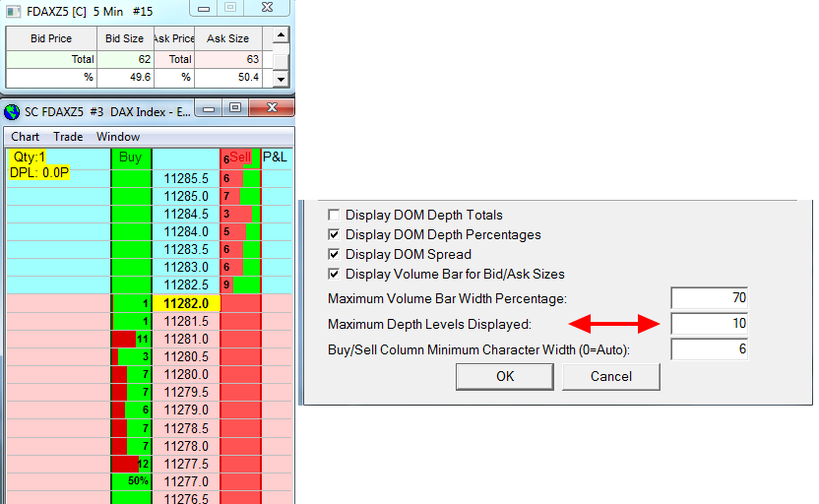Click the Sell column header

(x=240, y=158)
